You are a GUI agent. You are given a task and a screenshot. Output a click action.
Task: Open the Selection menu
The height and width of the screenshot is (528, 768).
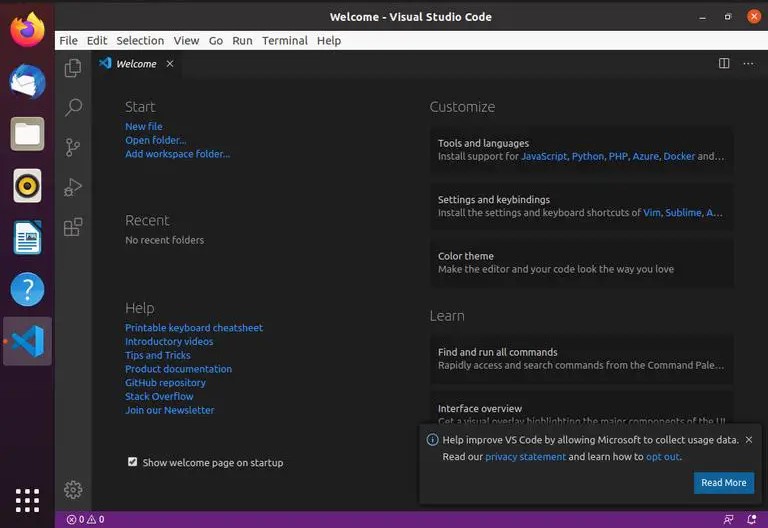(x=140, y=41)
